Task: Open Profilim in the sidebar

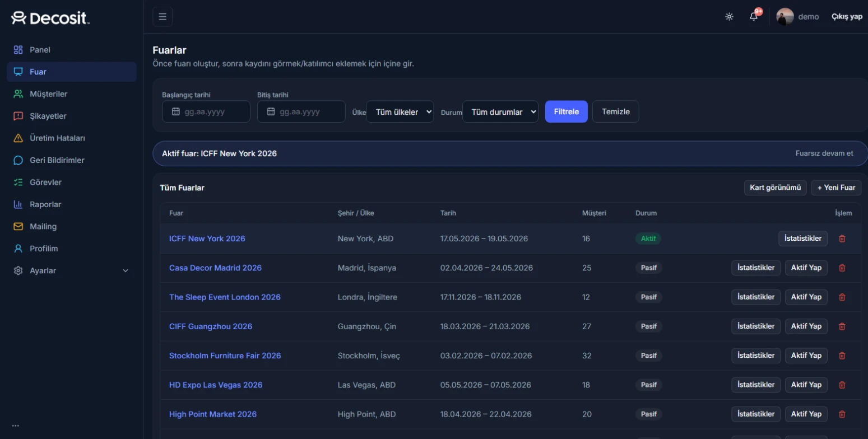Action: 72,249
